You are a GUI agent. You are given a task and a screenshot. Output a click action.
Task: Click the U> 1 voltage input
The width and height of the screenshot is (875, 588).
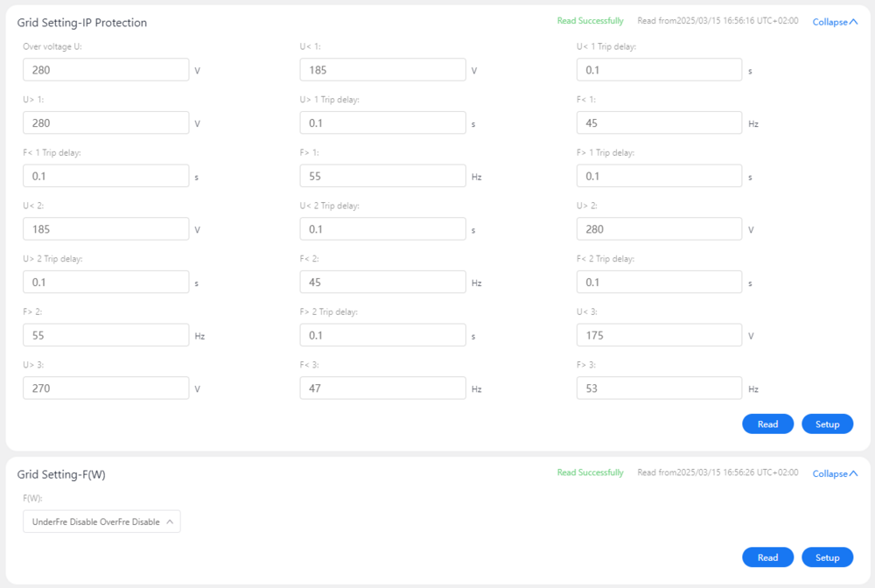pyautogui.click(x=106, y=123)
